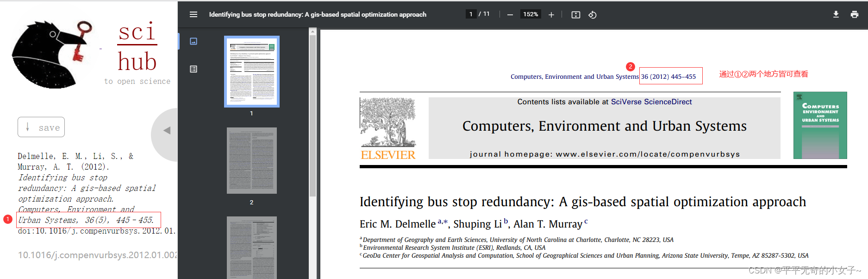Zoom out using the minus icon
868x279 pixels.
click(510, 15)
